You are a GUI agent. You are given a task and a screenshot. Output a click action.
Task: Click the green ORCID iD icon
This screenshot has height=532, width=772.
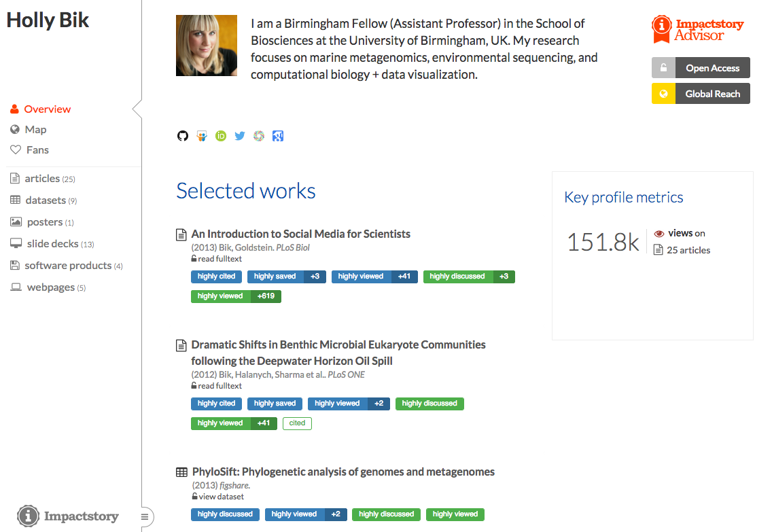coord(221,136)
